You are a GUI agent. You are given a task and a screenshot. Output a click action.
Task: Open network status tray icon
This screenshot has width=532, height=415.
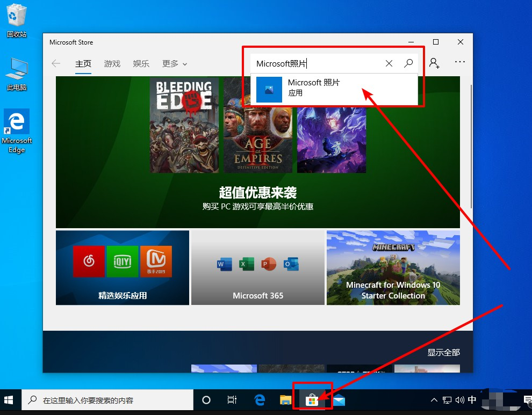[447, 400]
